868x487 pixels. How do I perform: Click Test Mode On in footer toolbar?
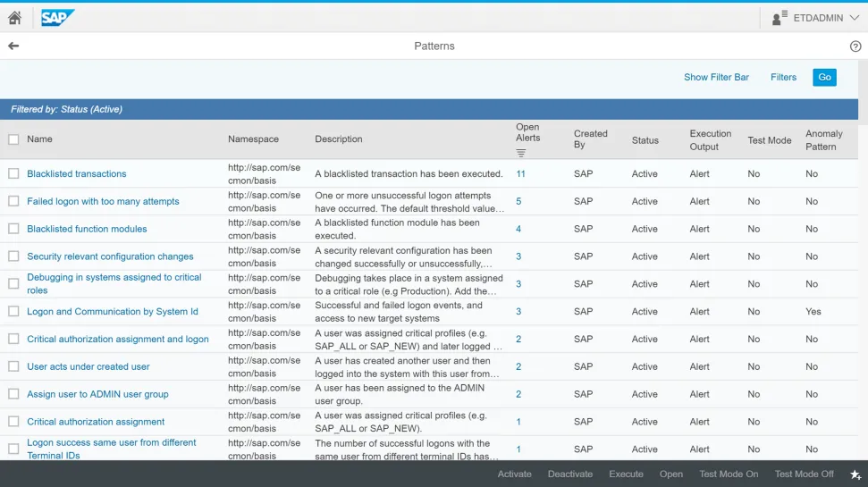tap(729, 474)
